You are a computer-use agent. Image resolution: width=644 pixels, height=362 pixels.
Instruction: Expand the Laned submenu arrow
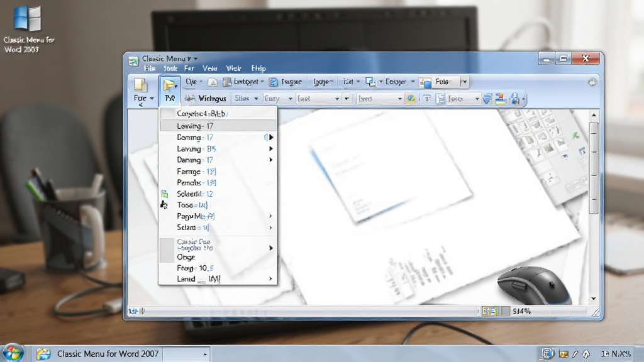(x=270, y=278)
